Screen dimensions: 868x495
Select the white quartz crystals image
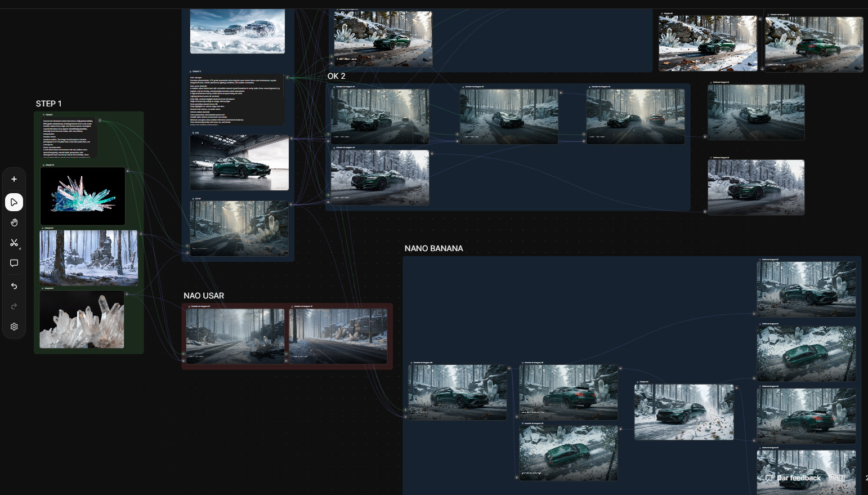[82, 319]
